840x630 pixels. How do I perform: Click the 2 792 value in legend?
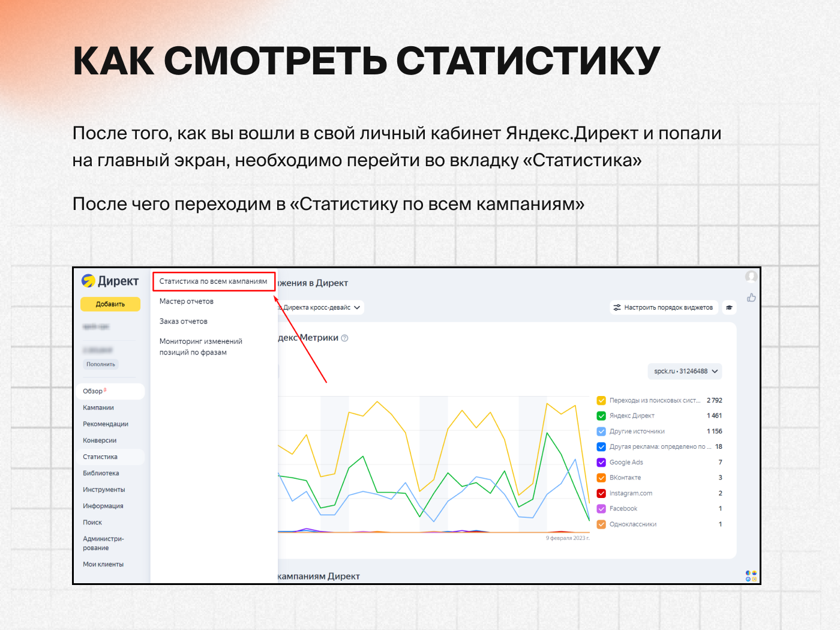pos(714,400)
